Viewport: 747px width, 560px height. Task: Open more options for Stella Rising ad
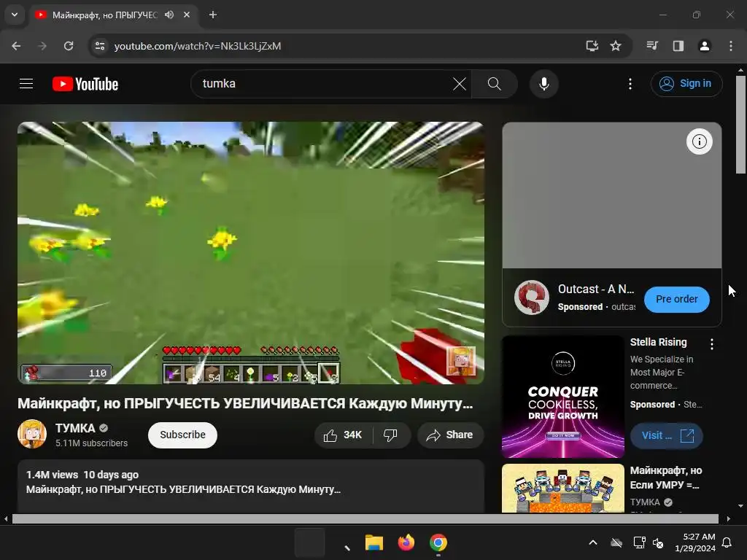tap(712, 344)
